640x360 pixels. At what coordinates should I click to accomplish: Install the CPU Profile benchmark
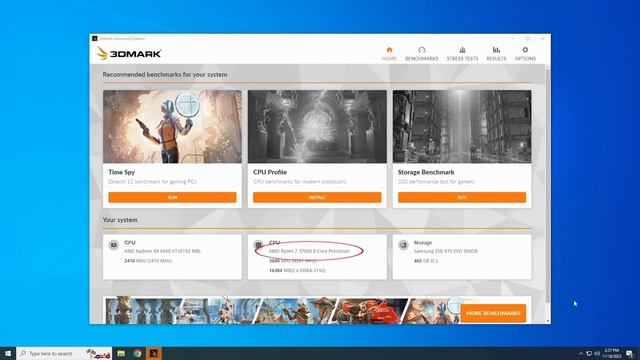[317, 197]
